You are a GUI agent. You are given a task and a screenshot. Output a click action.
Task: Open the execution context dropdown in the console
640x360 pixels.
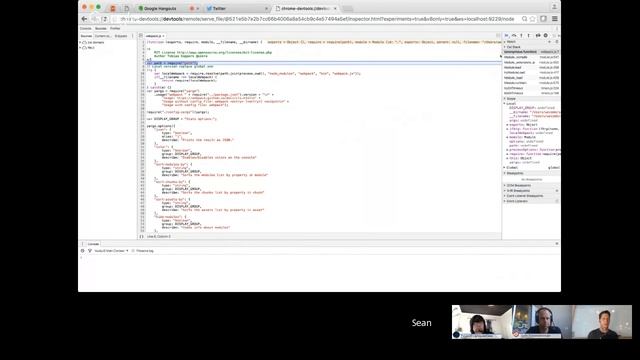coord(111,251)
